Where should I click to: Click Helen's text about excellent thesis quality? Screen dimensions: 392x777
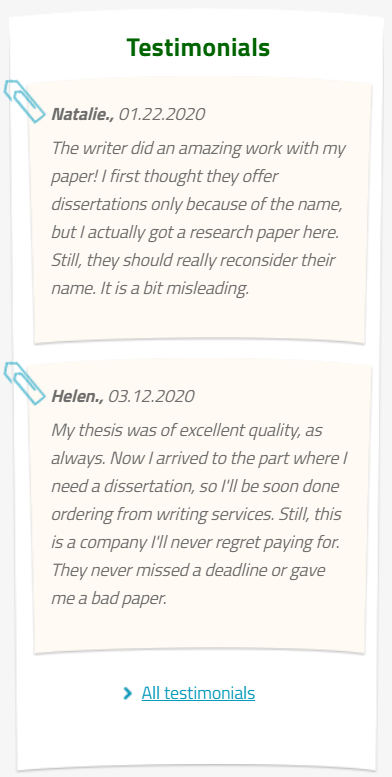point(199,514)
